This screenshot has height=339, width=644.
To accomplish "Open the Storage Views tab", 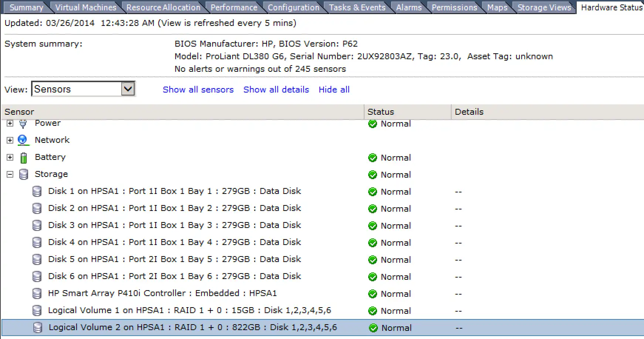I will [544, 7].
